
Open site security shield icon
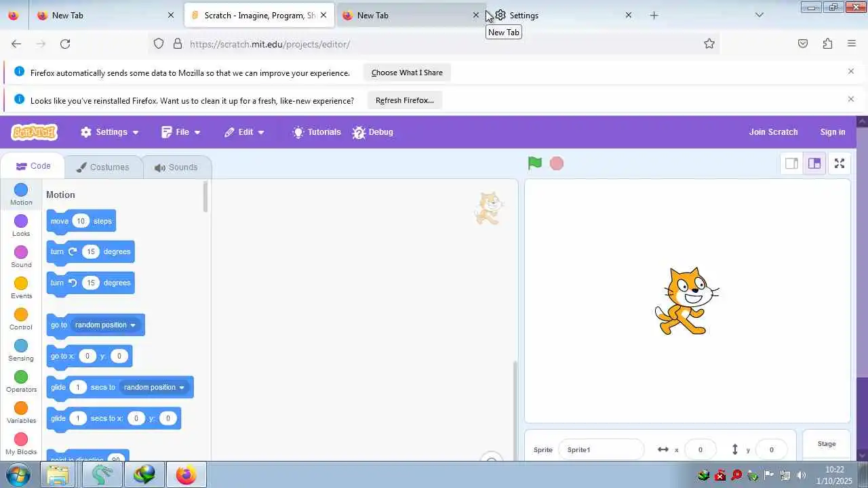click(159, 44)
